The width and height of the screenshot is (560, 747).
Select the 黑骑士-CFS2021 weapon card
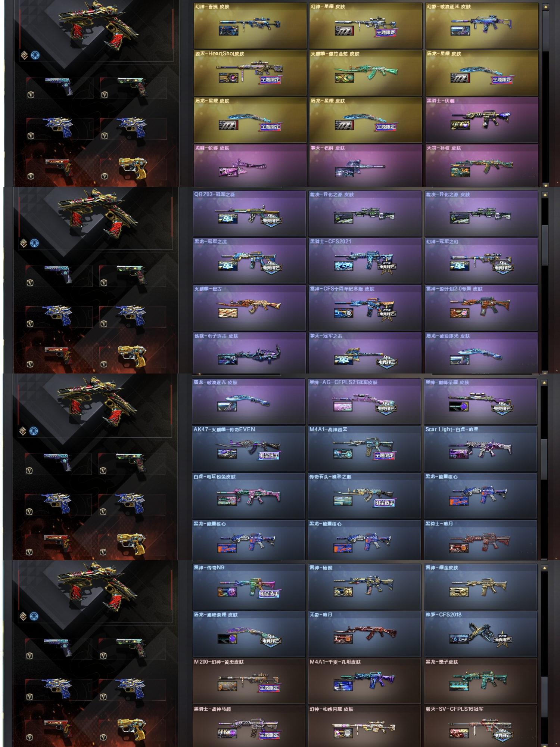365,261
